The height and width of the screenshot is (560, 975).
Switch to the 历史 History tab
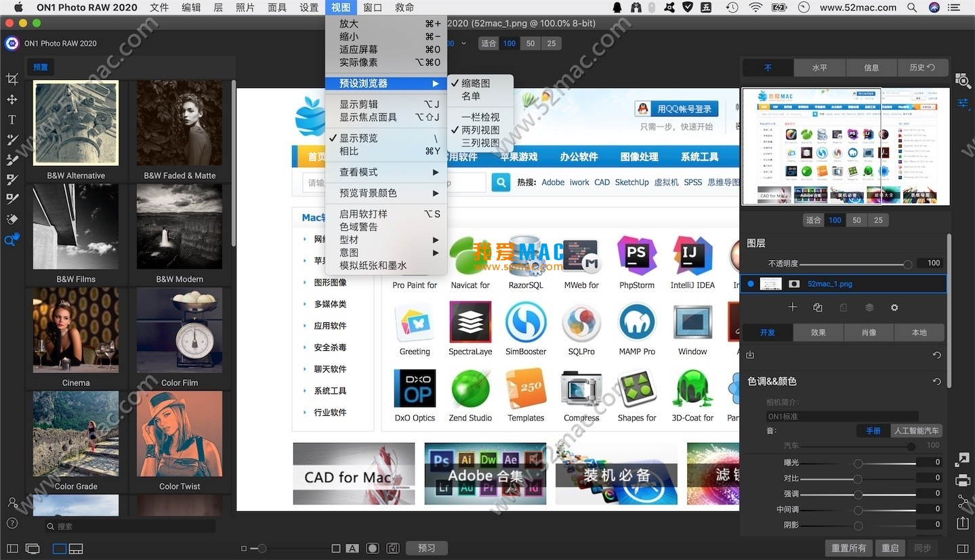click(x=922, y=68)
